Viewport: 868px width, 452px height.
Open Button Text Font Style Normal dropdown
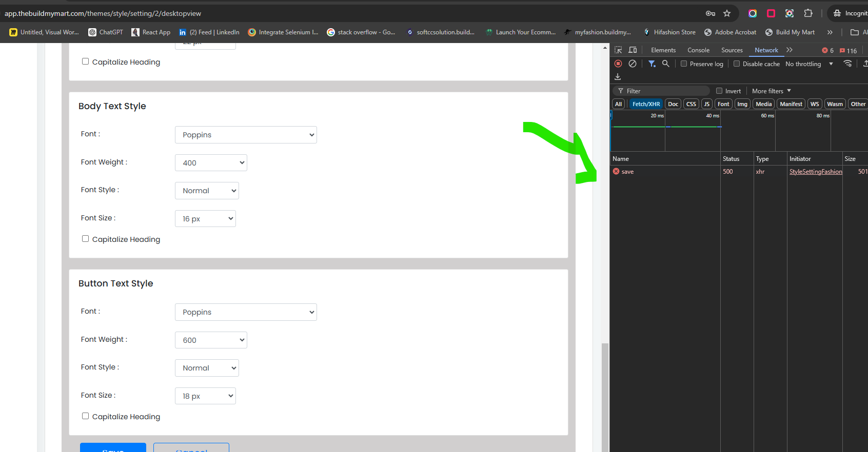tap(207, 368)
